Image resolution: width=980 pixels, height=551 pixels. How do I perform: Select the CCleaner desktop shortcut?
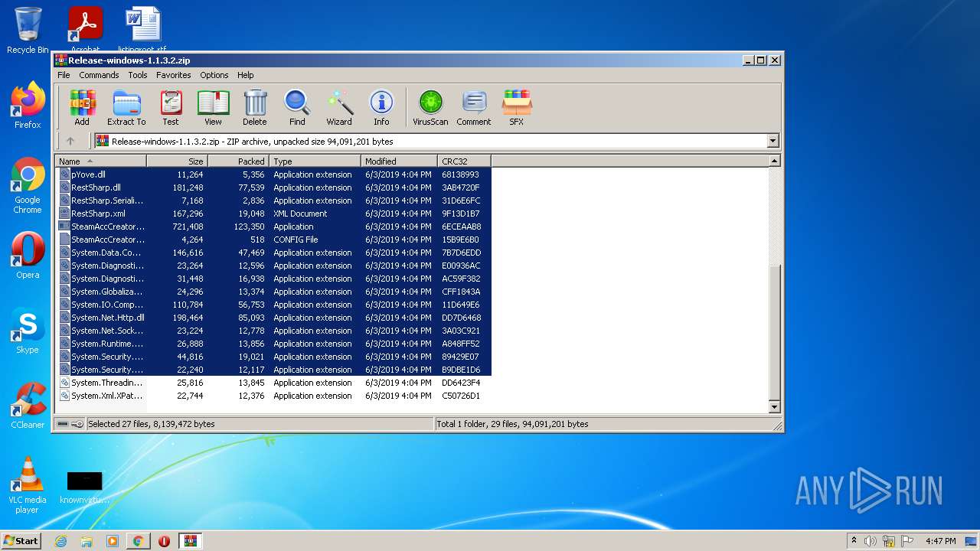tap(28, 406)
